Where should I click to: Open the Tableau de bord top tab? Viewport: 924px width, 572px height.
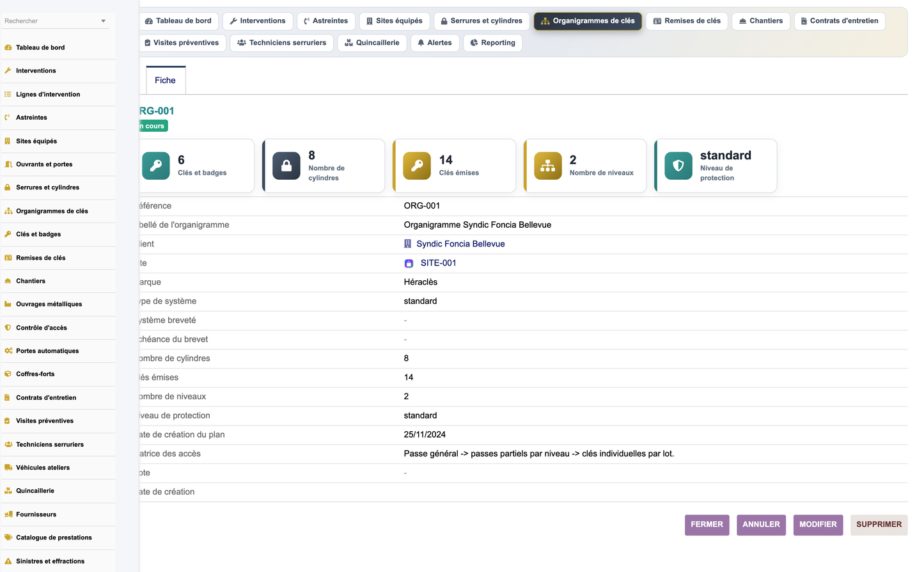(178, 21)
